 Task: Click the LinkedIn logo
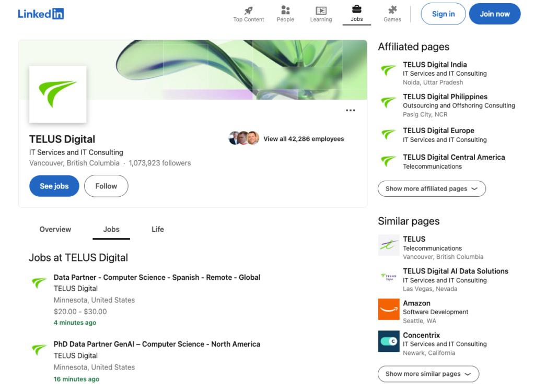pos(40,14)
